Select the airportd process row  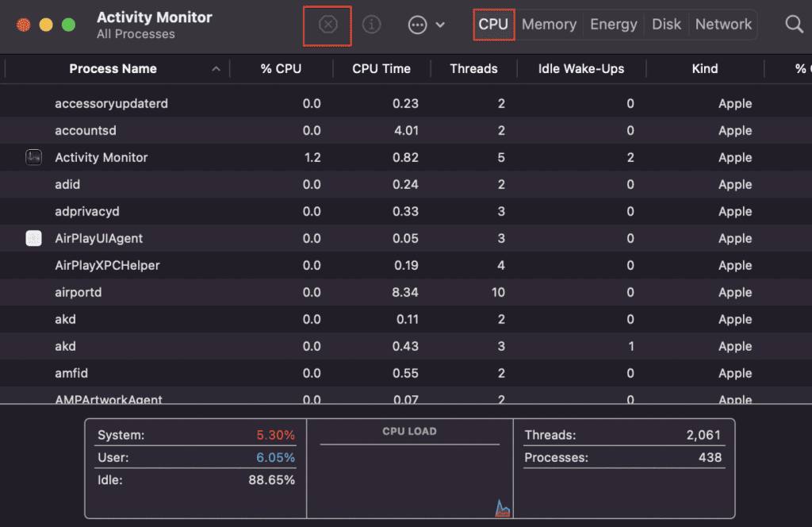click(x=317, y=292)
